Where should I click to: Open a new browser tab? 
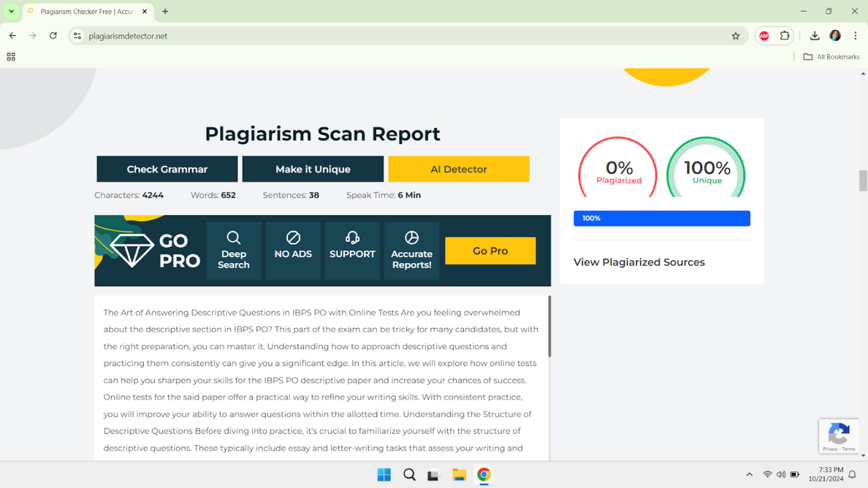click(x=165, y=12)
